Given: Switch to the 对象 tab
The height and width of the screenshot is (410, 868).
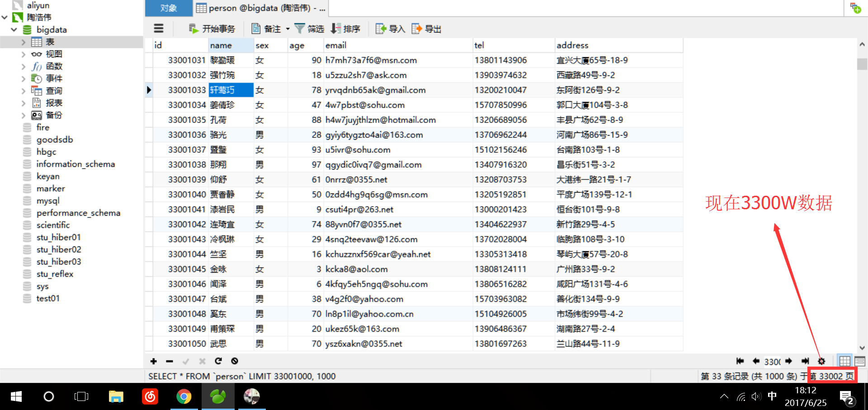Looking at the screenshot, I should pos(169,8).
